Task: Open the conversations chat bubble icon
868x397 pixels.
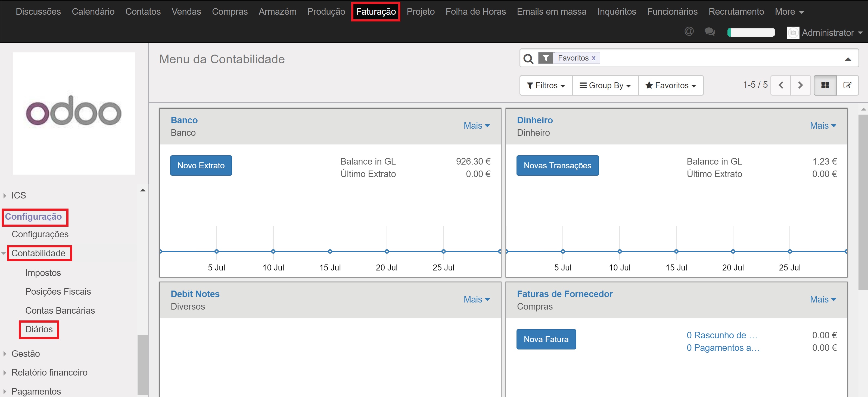Action: pos(710,32)
